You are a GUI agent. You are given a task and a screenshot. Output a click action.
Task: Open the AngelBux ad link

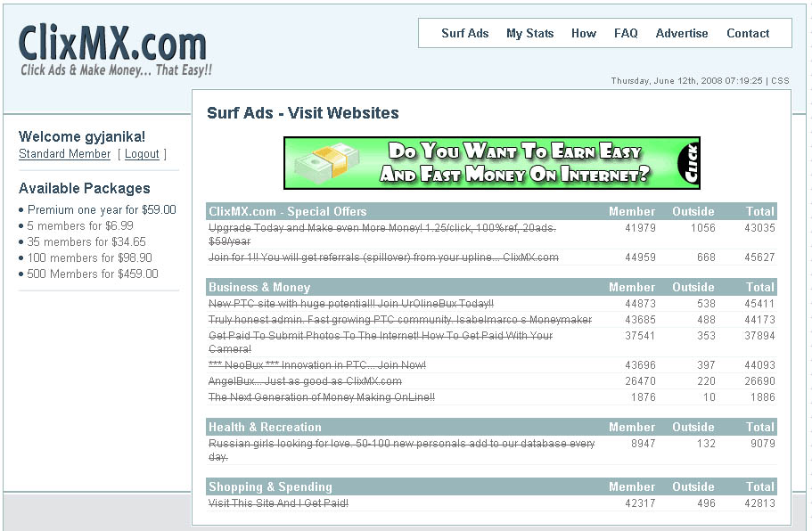(x=305, y=381)
